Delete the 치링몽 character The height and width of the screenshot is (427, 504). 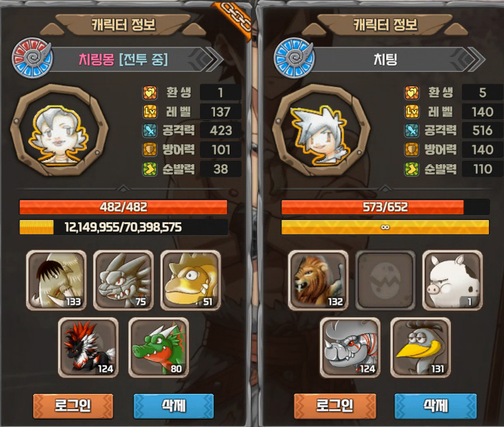point(174,406)
